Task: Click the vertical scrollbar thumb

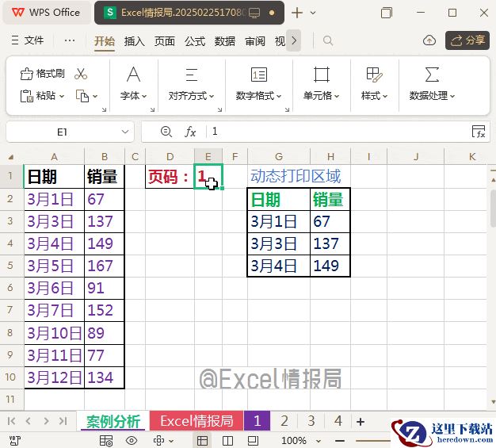Action: tap(493, 209)
